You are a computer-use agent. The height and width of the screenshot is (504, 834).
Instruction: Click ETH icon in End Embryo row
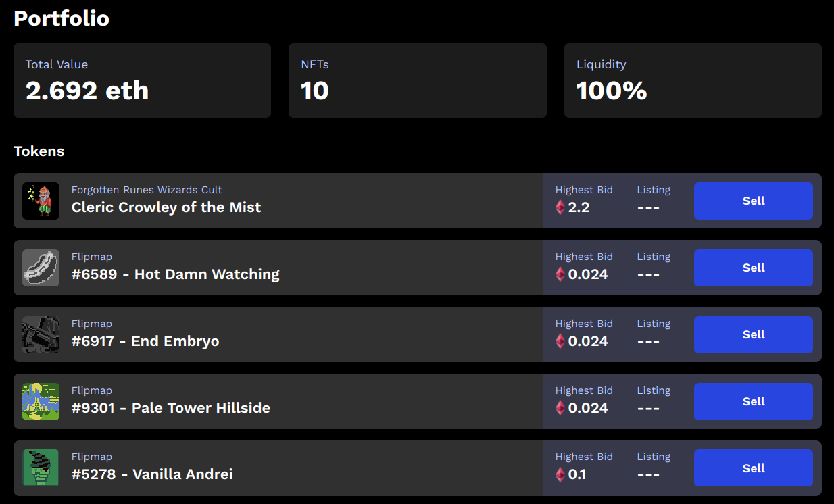click(560, 341)
